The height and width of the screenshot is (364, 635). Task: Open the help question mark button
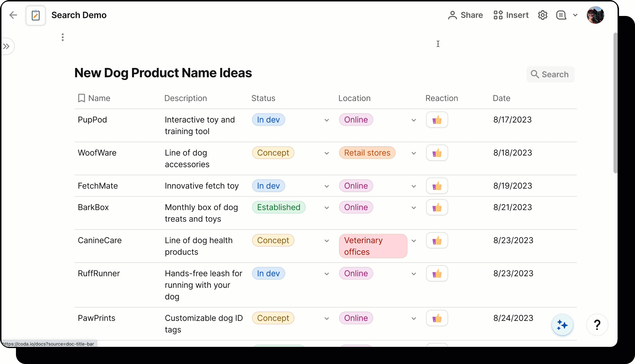(x=597, y=325)
